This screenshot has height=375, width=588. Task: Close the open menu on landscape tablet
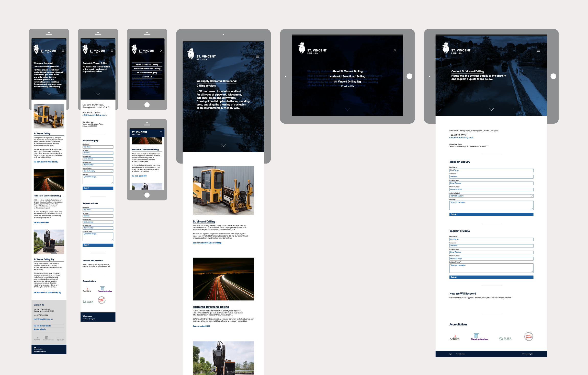pos(395,50)
